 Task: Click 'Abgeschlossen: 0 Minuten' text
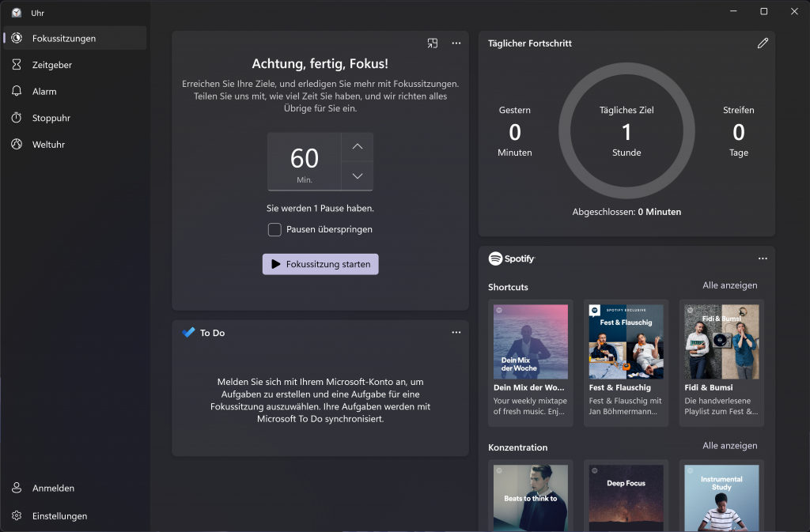(x=626, y=212)
